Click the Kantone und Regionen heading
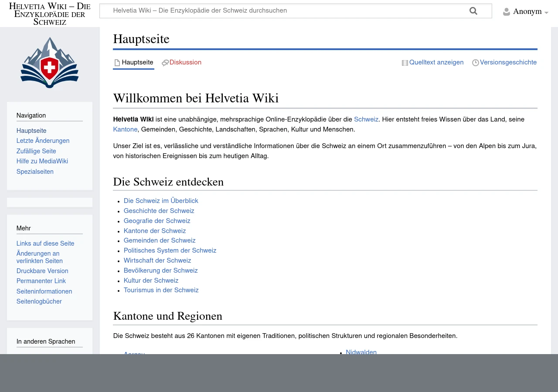Screen dimensions: 558x392 [x=167, y=316]
